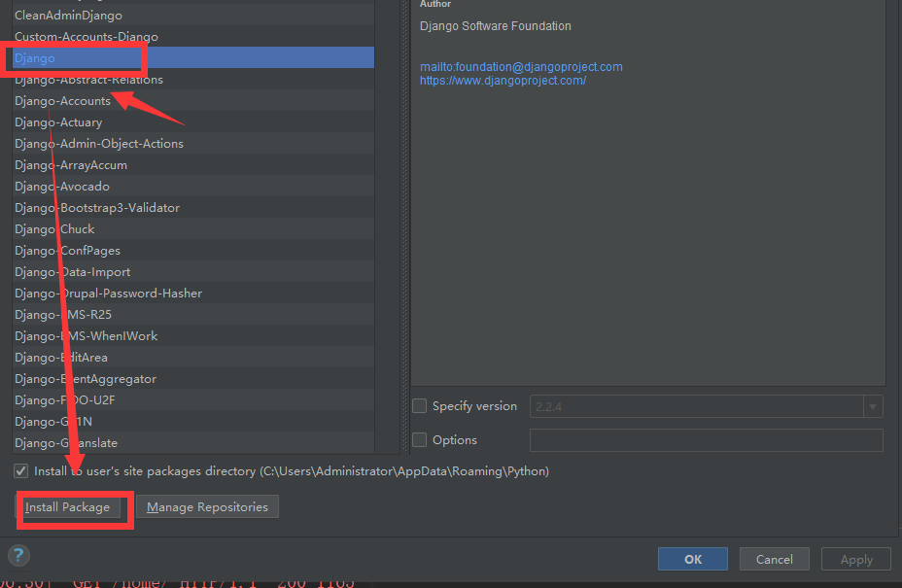Select Django-FIDO-U2F package
The width and height of the screenshot is (902, 588).
point(193,399)
